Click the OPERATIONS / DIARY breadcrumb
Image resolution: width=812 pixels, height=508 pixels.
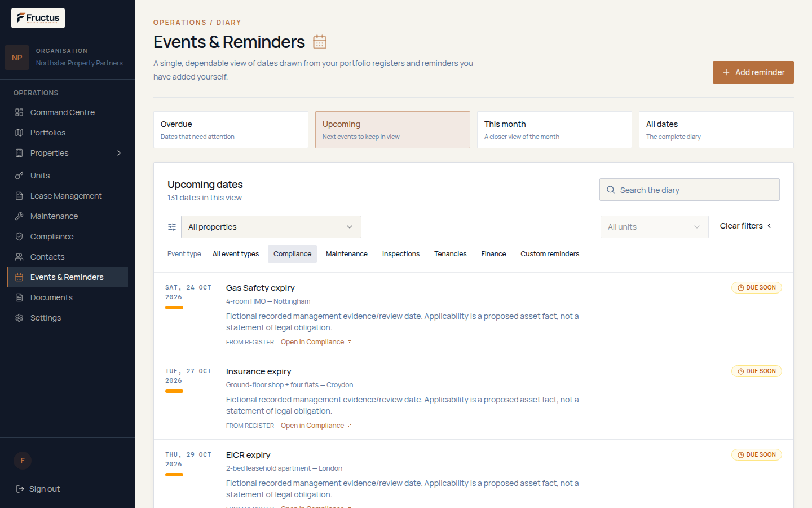pyautogui.click(x=197, y=23)
